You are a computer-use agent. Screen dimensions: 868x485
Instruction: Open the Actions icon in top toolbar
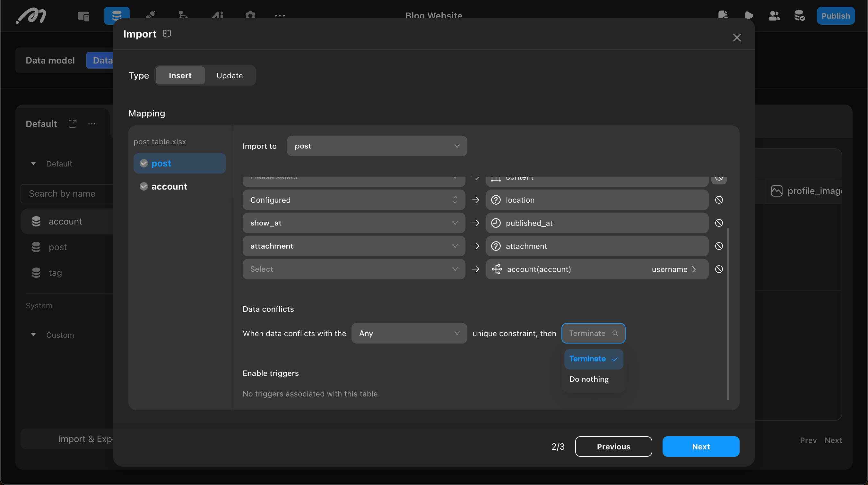[x=150, y=15]
